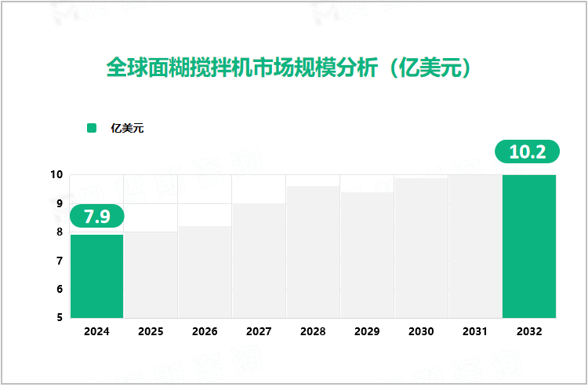Select the green 2032 bar
The height and width of the screenshot is (387, 588).
(529, 246)
